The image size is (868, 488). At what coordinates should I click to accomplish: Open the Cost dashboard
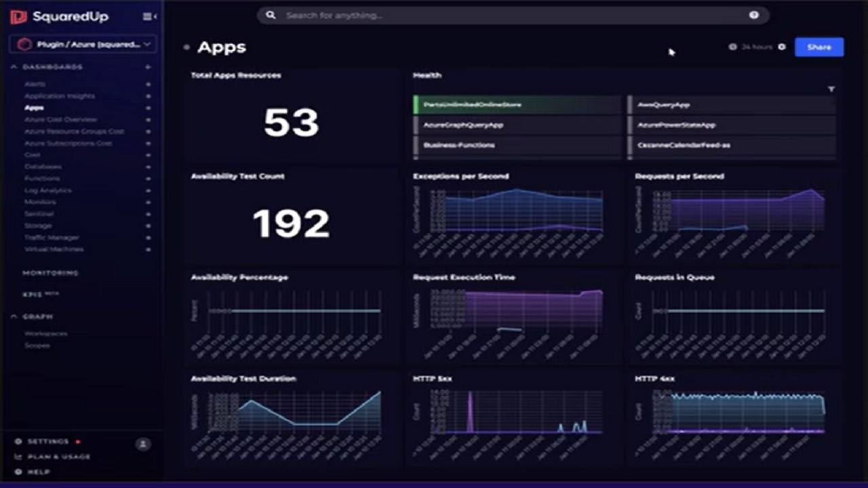pyautogui.click(x=32, y=155)
